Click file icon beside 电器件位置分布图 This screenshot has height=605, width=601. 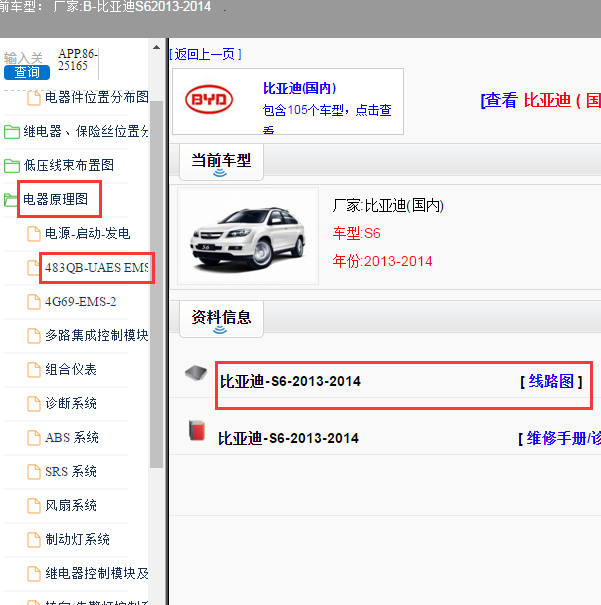click(x=34, y=98)
